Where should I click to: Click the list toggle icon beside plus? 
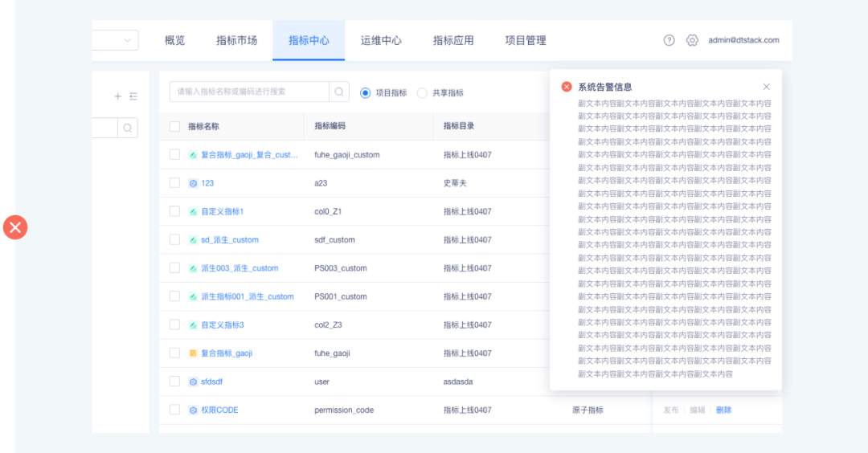(133, 96)
